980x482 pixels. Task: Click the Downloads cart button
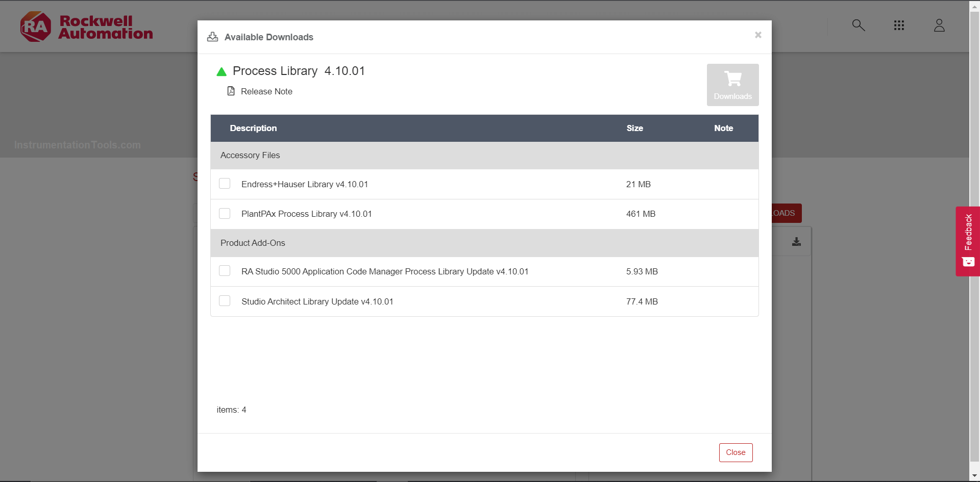click(x=732, y=85)
